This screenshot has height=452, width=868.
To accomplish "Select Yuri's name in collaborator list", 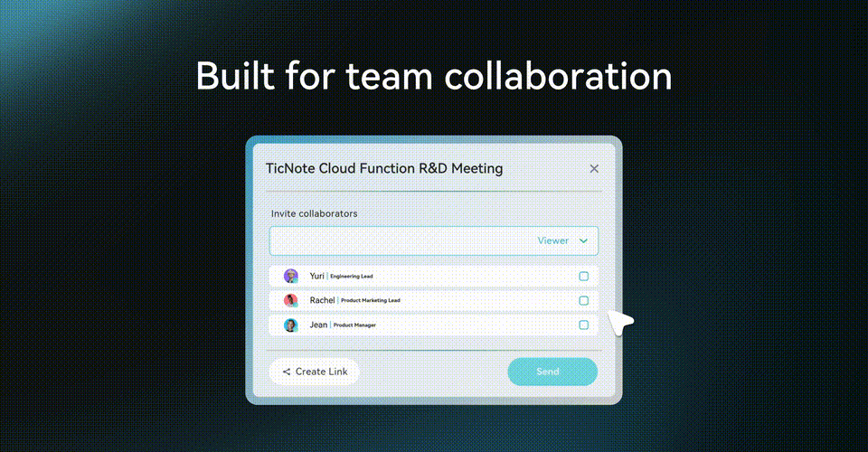I will (x=316, y=276).
